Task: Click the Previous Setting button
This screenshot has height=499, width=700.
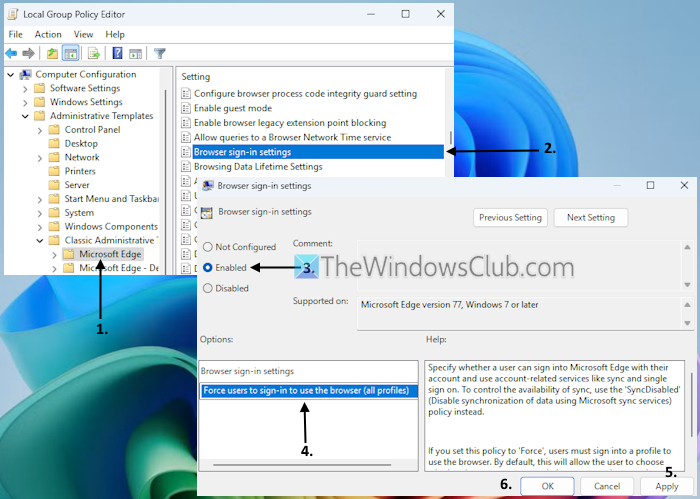Action: pos(510,218)
